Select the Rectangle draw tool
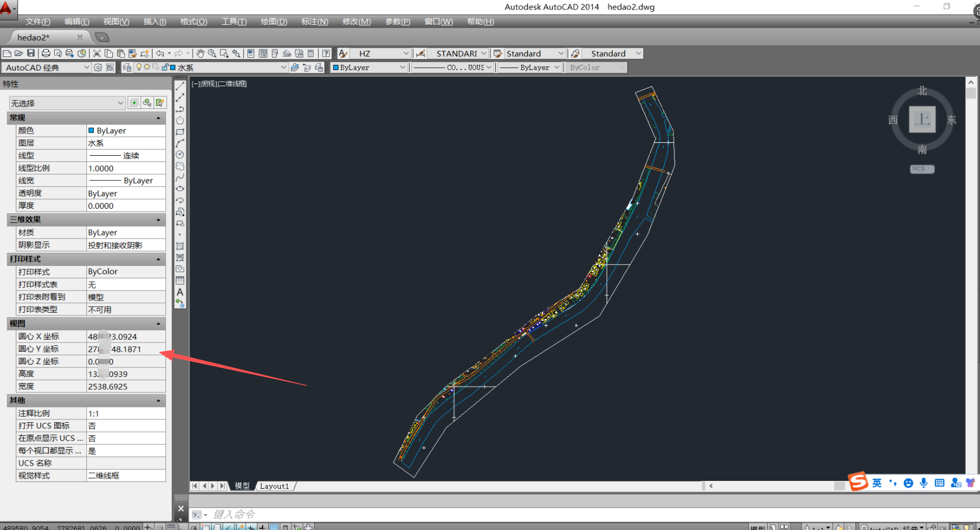This screenshot has height=530, width=980. pyautogui.click(x=180, y=132)
